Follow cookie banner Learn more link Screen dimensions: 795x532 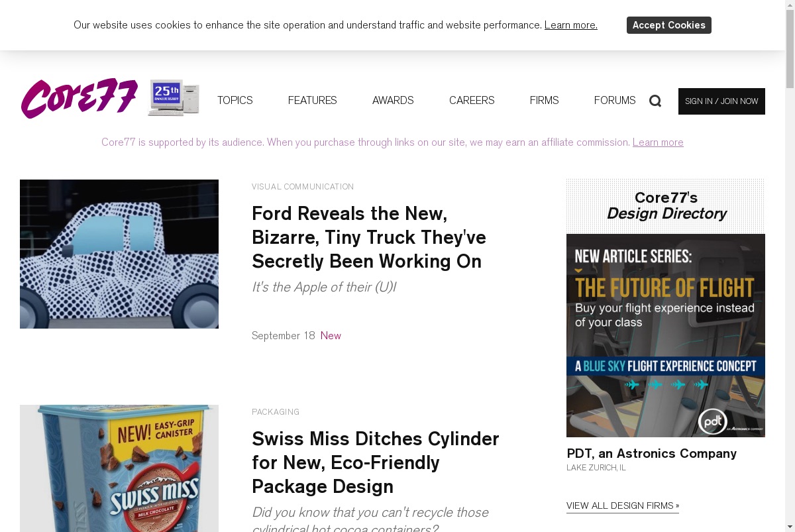(x=571, y=25)
